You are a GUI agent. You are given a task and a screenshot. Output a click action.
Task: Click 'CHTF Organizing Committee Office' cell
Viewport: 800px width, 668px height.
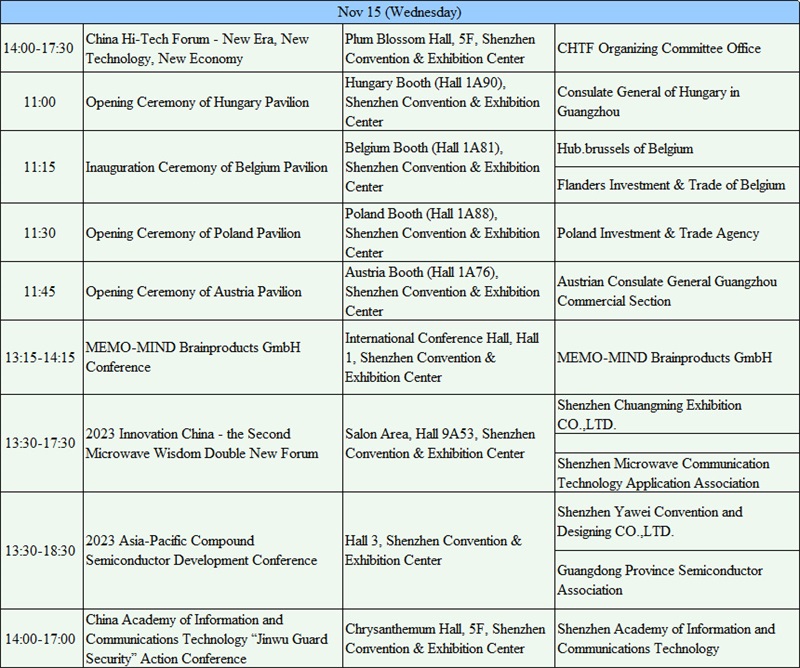677,48
